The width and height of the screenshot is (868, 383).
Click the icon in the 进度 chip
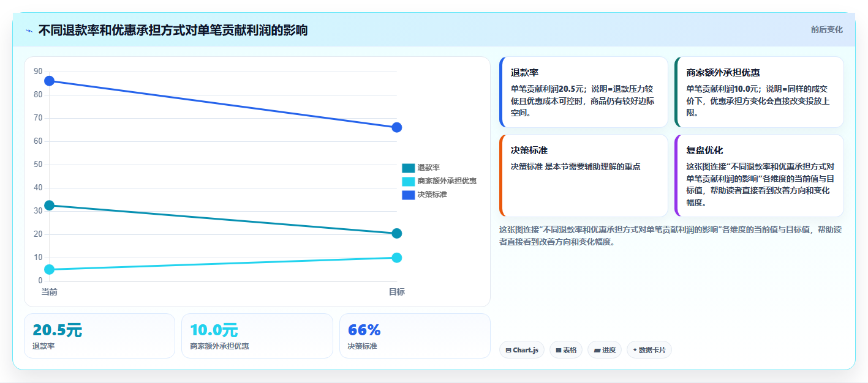[597, 351]
